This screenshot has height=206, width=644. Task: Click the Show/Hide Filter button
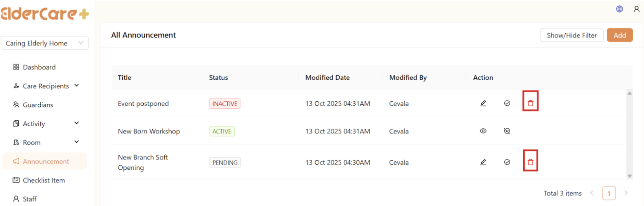click(x=571, y=35)
